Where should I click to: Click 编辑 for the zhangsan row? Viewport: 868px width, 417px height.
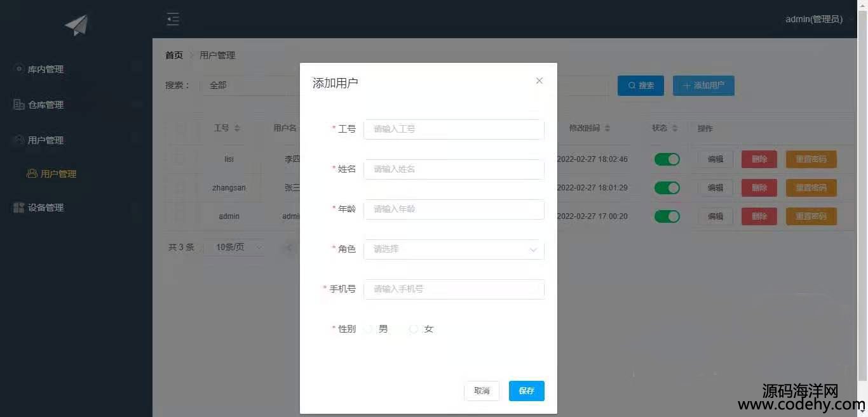[x=715, y=188]
